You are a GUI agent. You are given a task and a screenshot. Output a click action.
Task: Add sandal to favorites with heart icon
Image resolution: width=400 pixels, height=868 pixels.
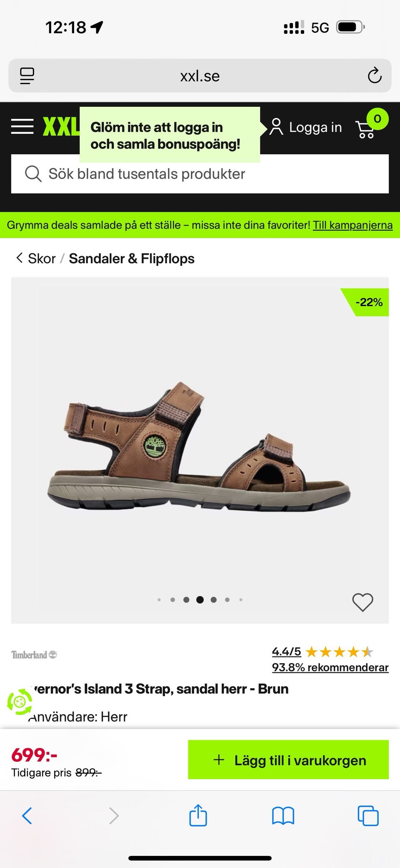click(362, 602)
